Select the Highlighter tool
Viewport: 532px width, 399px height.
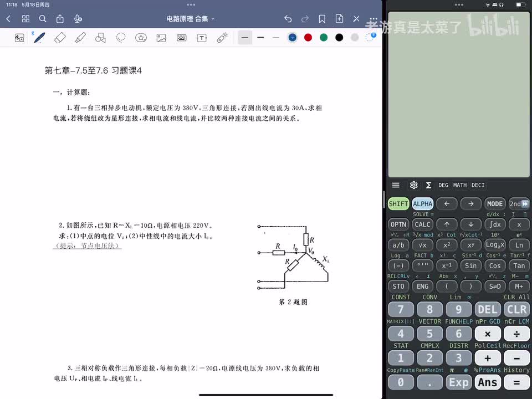click(80, 38)
